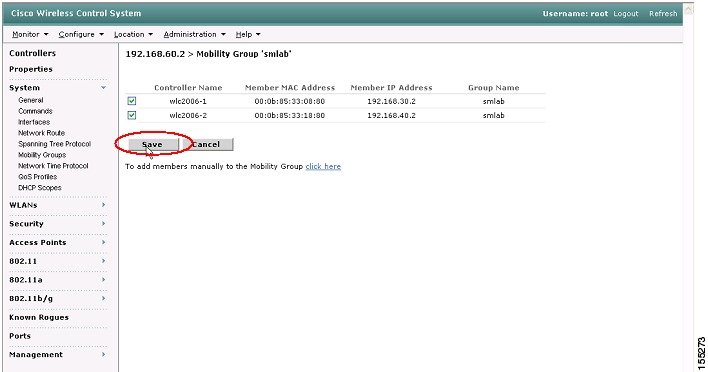This screenshot has height=372, width=708.
Task: Log out via the Logout link
Action: 626,14
